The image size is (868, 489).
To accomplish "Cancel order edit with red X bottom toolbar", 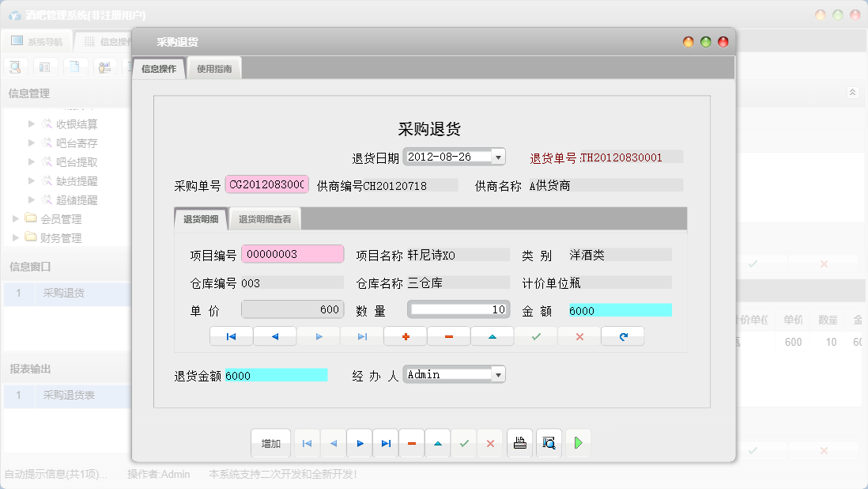I will 490,443.
